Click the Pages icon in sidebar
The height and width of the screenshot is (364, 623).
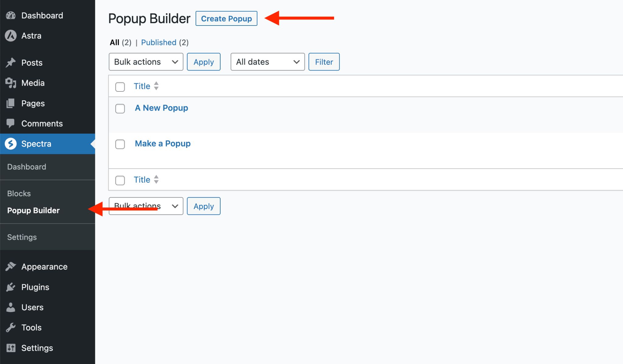(x=11, y=103)
